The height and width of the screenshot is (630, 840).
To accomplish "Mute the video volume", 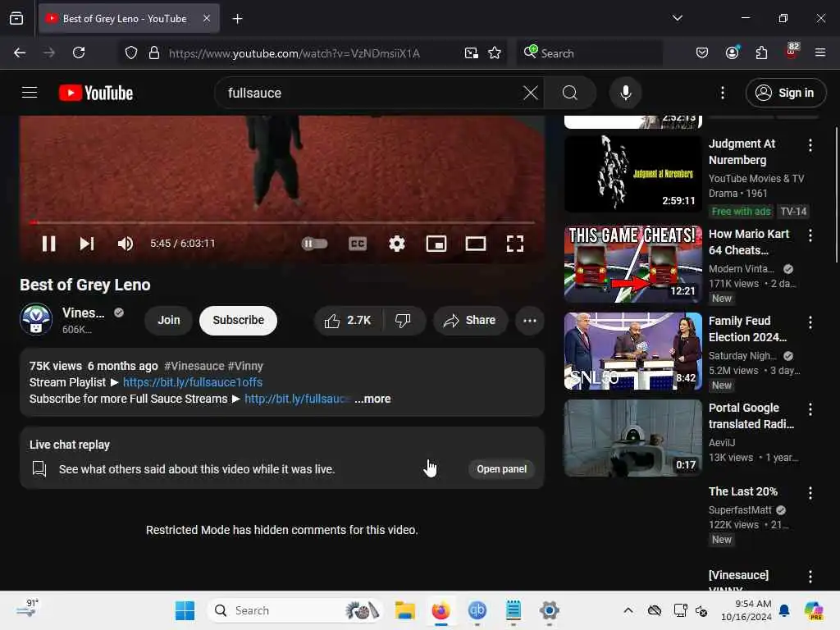I will pos(126,244).
